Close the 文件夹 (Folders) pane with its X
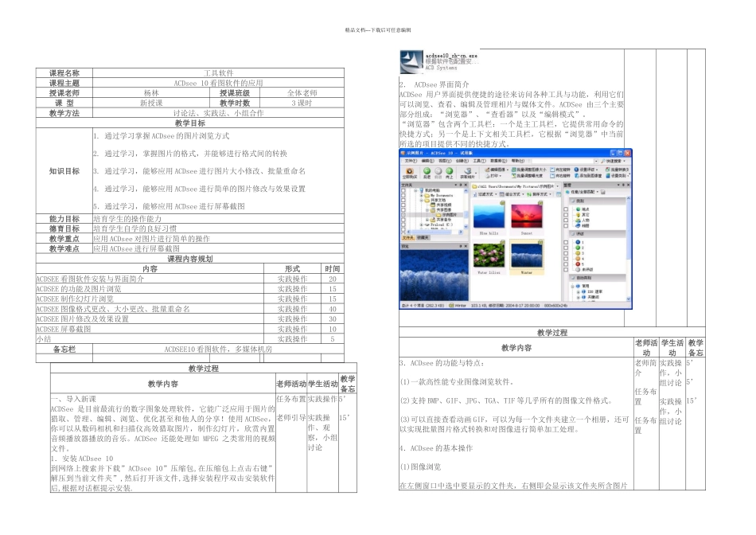756x535 pixels. pos(466,185)
